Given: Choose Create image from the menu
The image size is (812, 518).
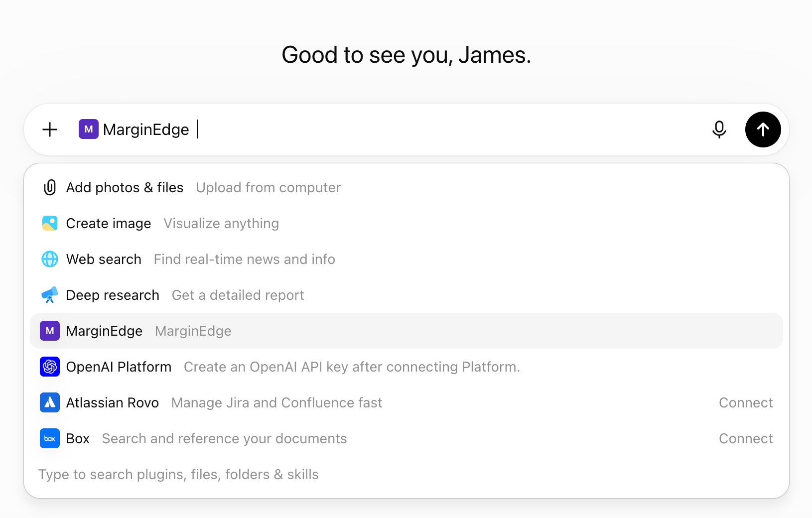Looking at the screenshot, I should [406, 223].
